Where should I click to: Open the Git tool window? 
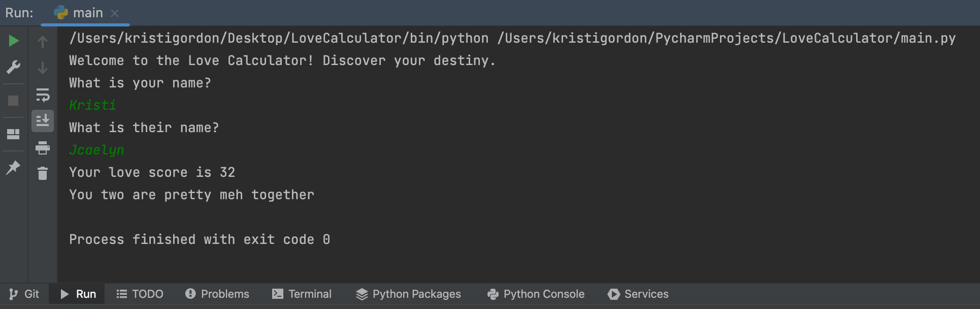[23, 294]
